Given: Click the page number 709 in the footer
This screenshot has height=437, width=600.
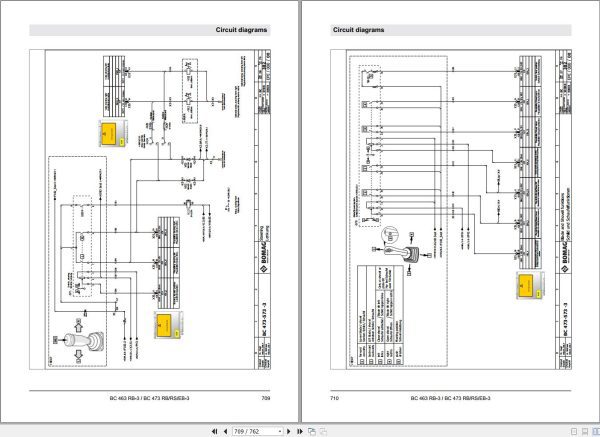Looking at the screenshot, I should point(266,398).
